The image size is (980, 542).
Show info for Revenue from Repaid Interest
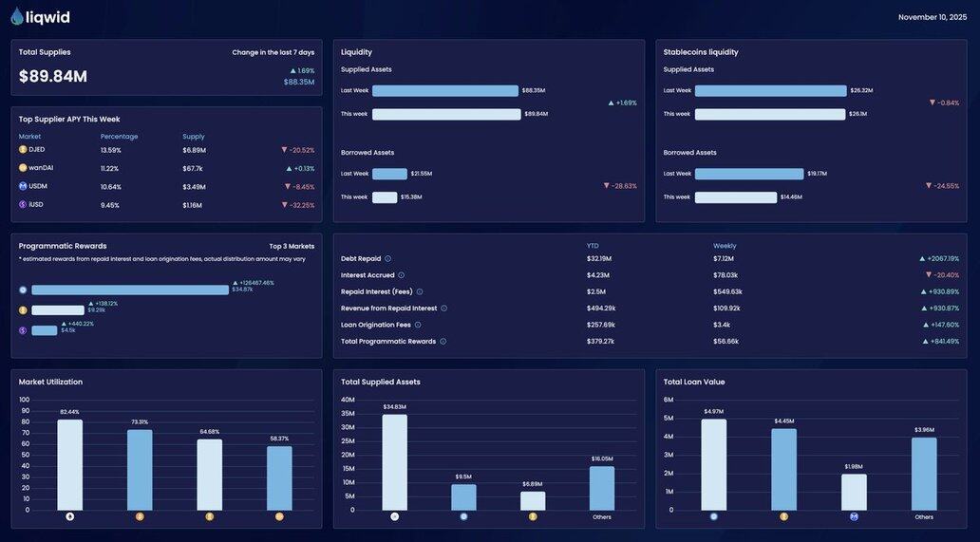(x=443, y=308)
